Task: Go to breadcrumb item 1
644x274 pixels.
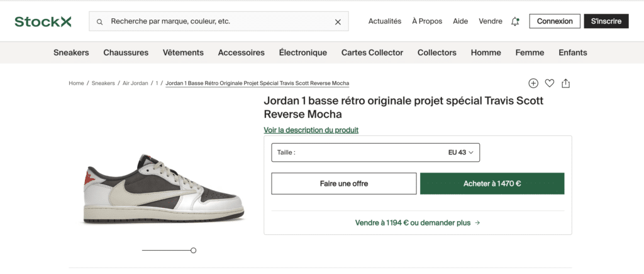Action: 157,83
